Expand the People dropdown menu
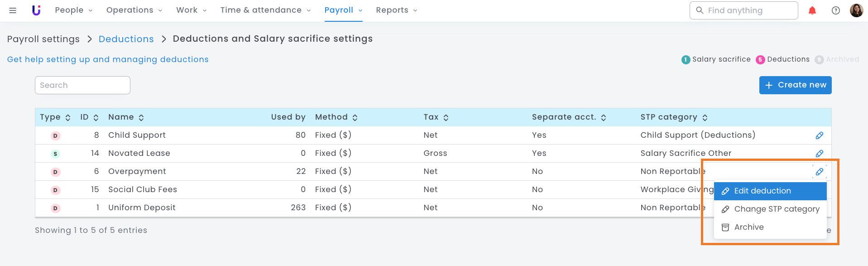The image size is (868, 266). coord(73,10)
